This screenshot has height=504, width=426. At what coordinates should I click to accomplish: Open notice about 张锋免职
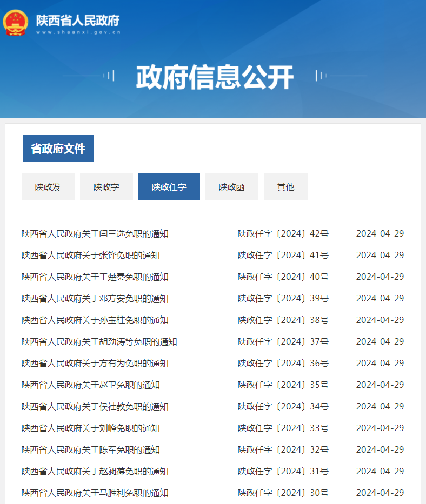(91, 255)
